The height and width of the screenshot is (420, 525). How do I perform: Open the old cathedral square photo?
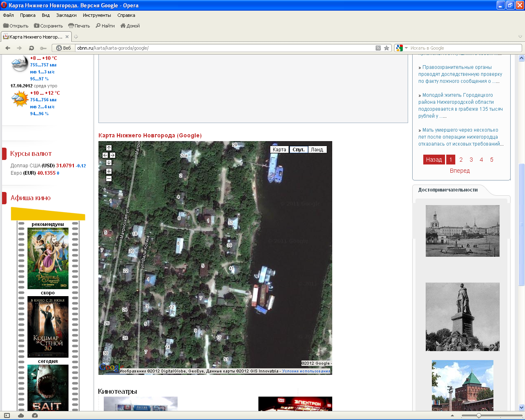click(x=463, y=231)
